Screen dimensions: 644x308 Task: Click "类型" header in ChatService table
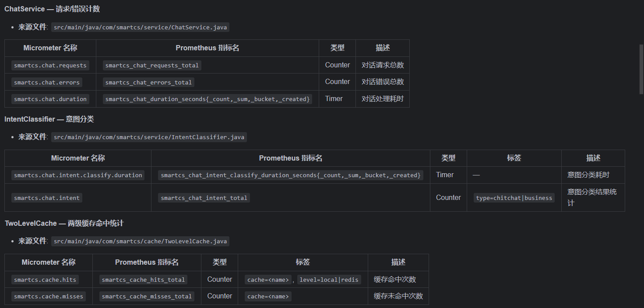point(337,48)
